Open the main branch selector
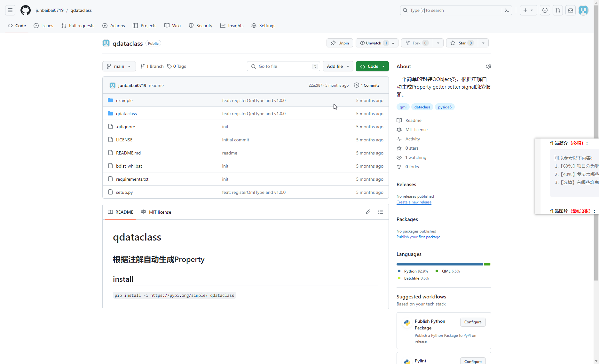Screen dimensions: 599x364 [119, 66]
